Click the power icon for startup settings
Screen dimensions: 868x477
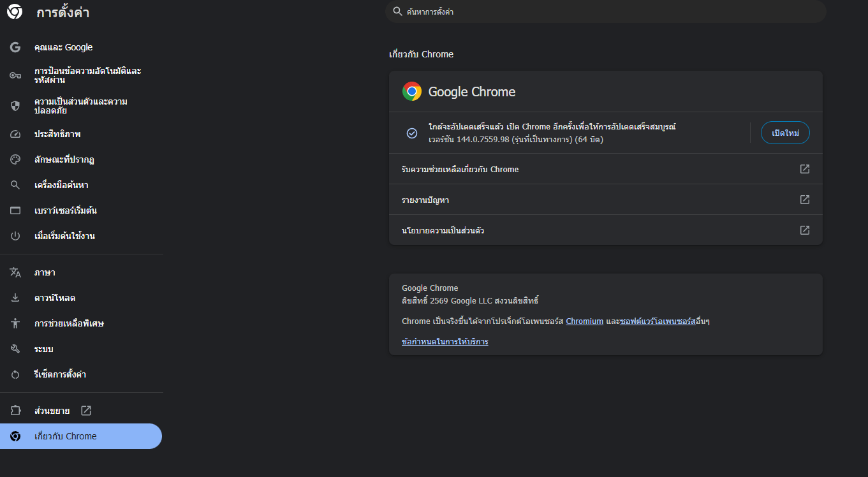15,236
